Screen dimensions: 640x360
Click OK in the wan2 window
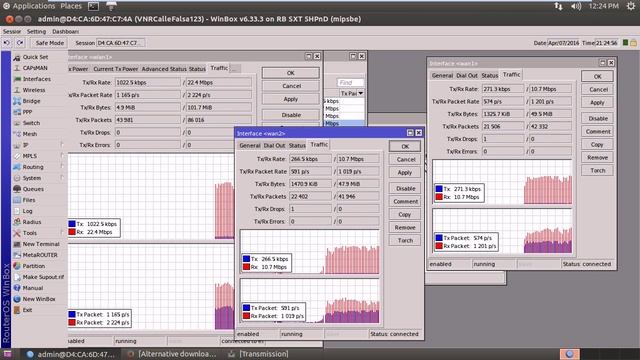[x=405, y=146]
